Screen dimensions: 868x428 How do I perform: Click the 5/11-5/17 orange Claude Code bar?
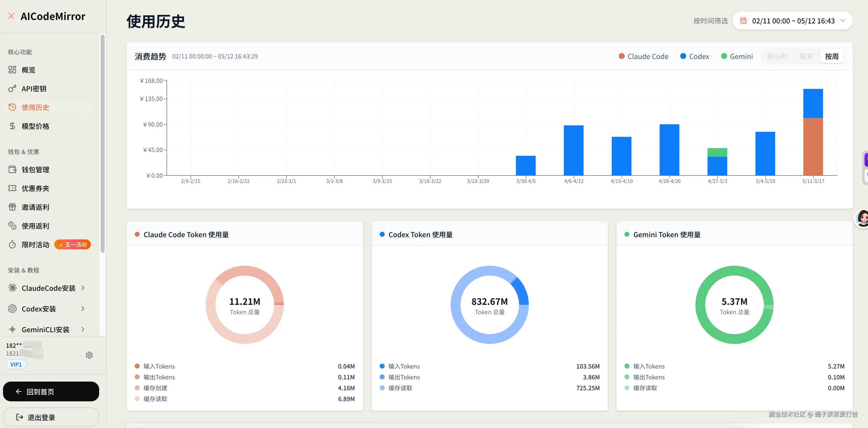[x=813, y=147]
